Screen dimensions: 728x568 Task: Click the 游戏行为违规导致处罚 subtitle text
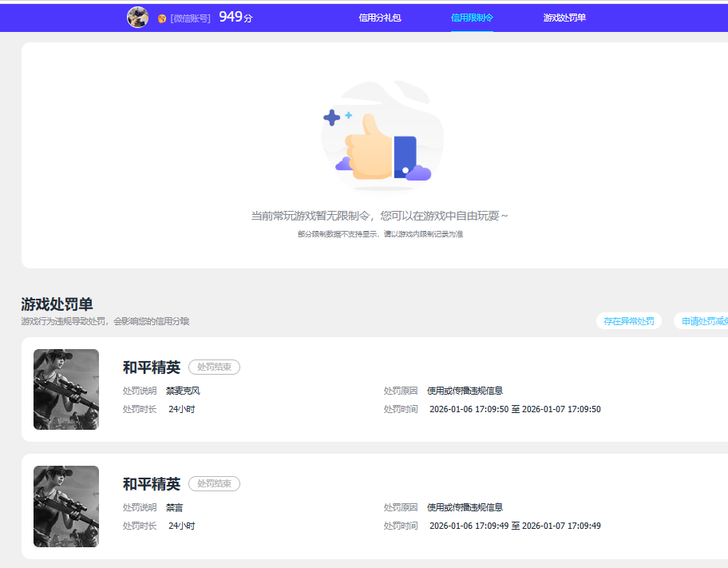pos(105,321)
